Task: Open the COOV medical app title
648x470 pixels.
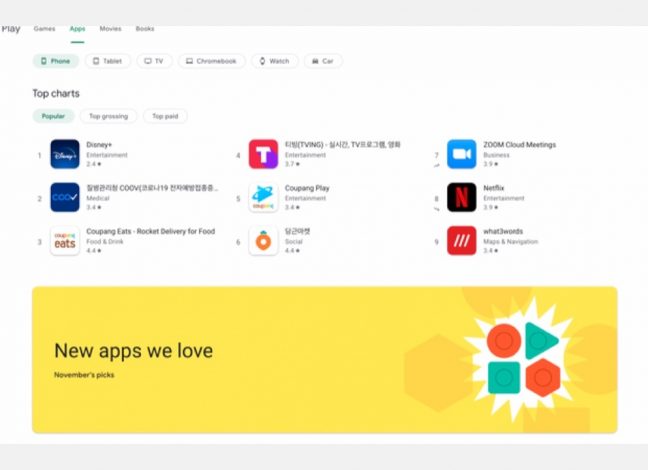Action: pyautogui.click(x=152, y=188)
